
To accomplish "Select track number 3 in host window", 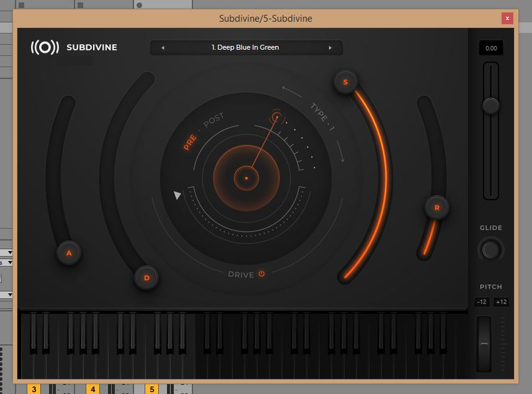I will [34, 389].
